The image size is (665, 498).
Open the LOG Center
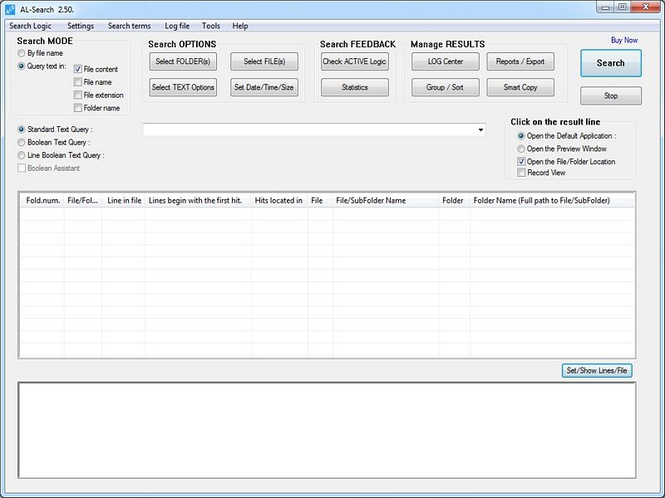(x=445, y=62)
